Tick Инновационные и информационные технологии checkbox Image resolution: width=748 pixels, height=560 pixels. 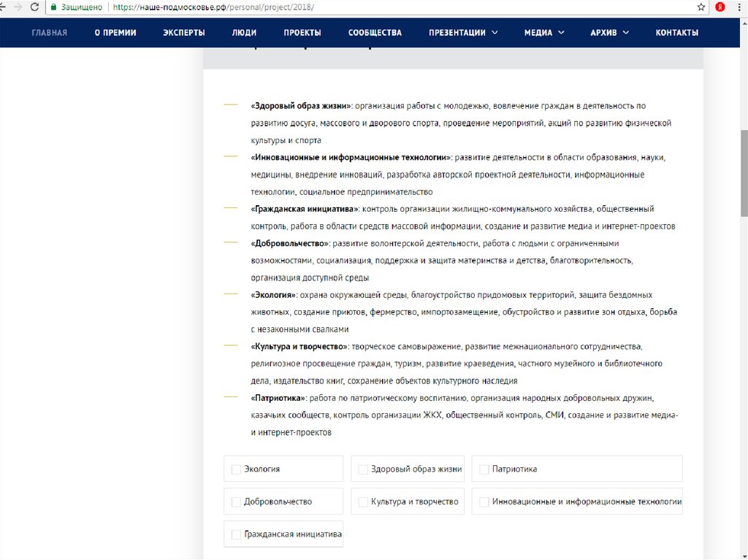pyautogui.click(x=484, y=502)
